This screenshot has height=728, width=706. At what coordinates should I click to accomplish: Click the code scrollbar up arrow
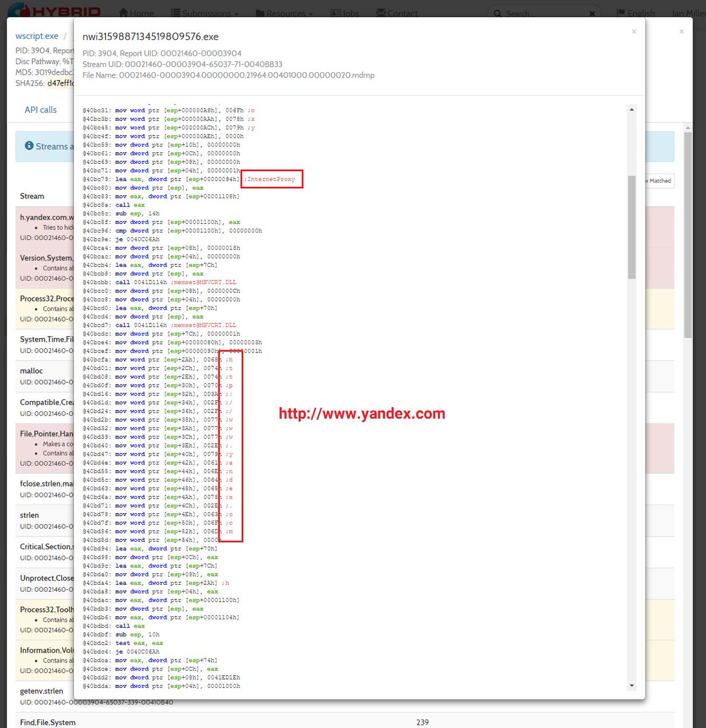pyautogui.click(x=631, y=110)
